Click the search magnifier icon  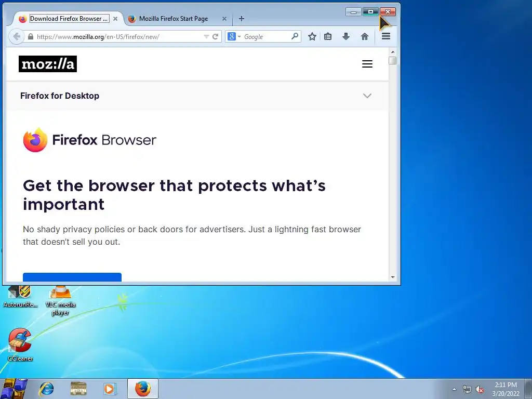(295, 36)
